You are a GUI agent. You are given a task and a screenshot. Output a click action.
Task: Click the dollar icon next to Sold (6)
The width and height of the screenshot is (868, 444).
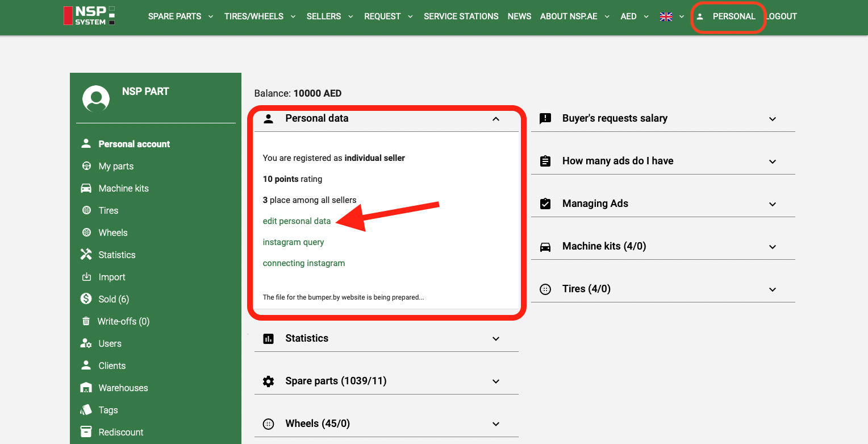coord(86,299)
